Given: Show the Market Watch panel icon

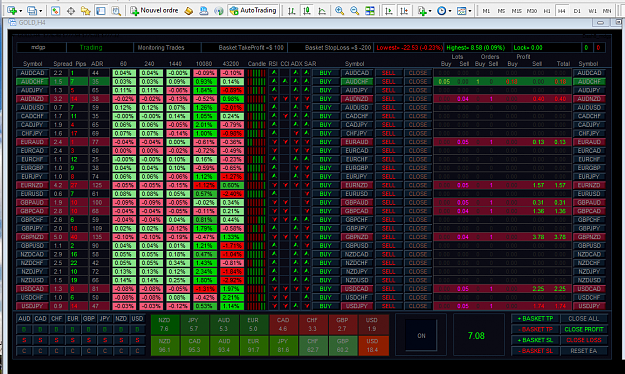Looking at the screenshot, I should pos(55,11).
